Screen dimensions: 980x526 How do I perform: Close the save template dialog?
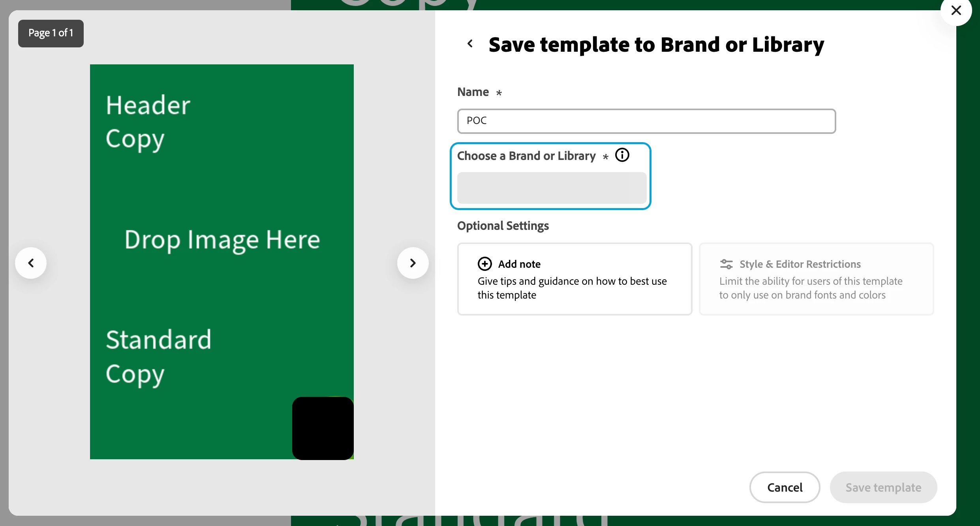(x=956, y=11)
